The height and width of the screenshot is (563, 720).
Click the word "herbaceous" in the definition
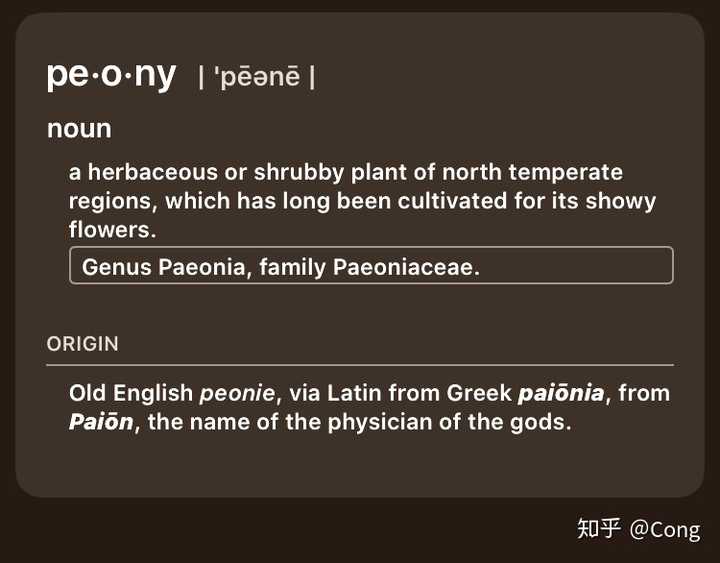143,172
